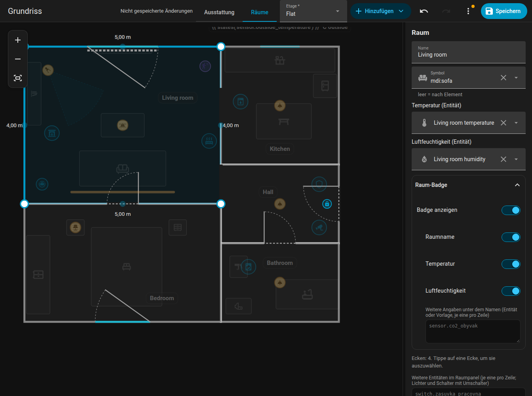
Task: Open Temperatur entity dropdown arrow
Action: point(516,123)
